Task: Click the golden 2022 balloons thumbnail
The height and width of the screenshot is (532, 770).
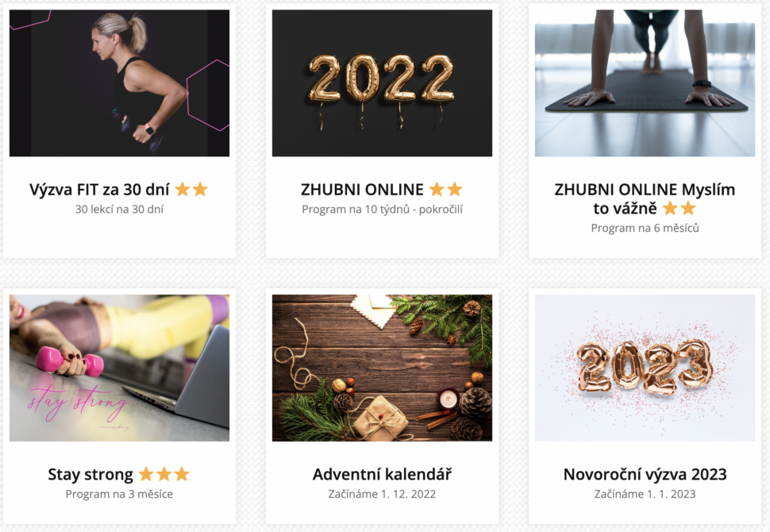Action: (382, 83)
